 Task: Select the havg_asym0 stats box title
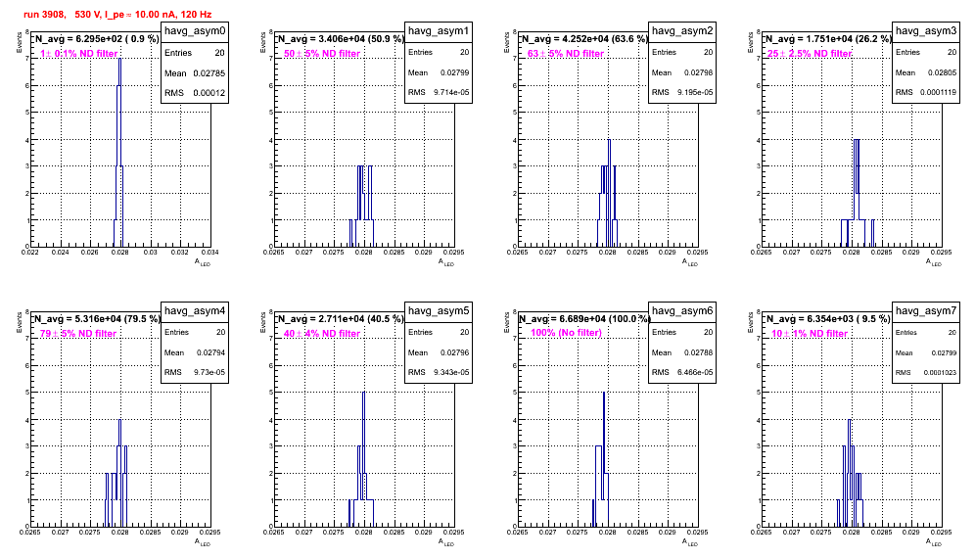click(195, 30)
